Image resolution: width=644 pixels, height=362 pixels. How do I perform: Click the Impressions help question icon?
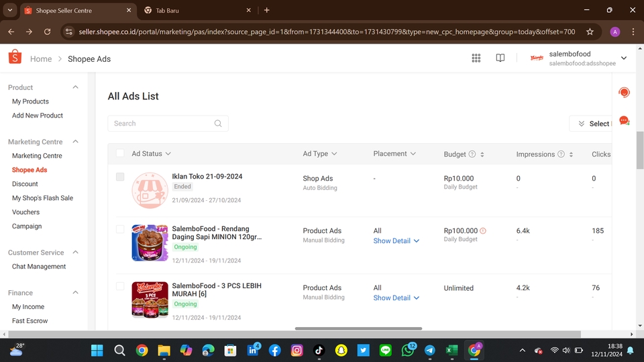(561, 154)
